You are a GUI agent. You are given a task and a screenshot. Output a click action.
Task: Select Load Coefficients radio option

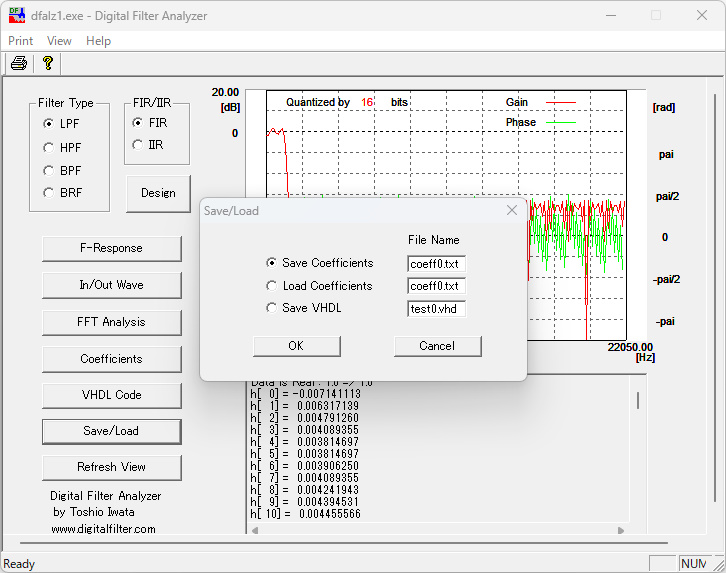tap(271, 286)
